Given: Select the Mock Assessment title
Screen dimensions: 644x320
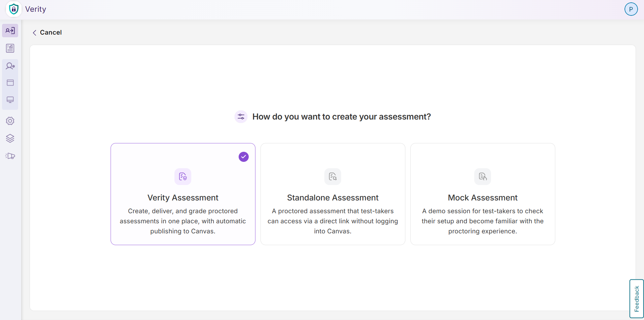Looking at the screenshot, I should click(483, 198).
